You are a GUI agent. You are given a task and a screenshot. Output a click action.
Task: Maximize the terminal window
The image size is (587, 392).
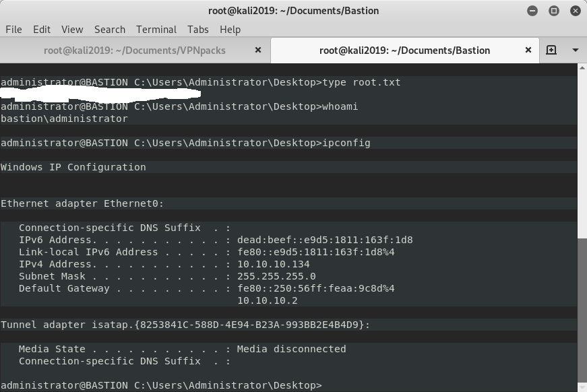[554, 11]
